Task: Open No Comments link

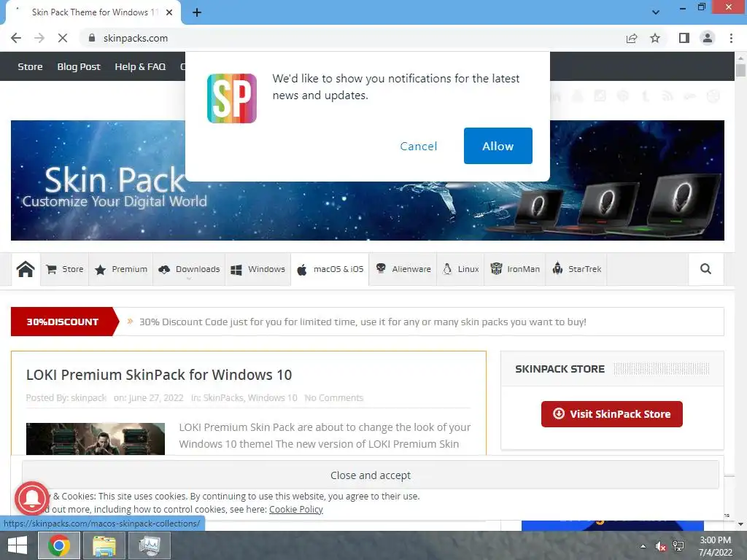Action: [x=334, y=397]
